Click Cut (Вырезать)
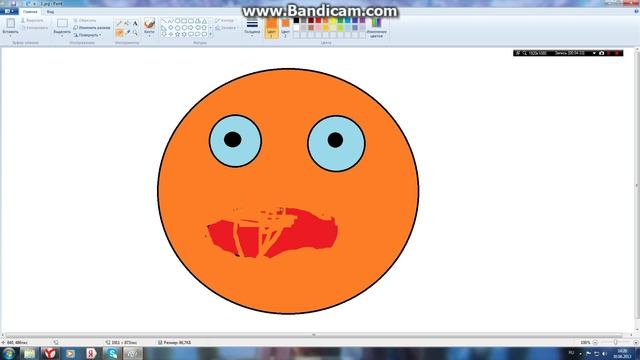The image size is (640, 360). point(32,20)
